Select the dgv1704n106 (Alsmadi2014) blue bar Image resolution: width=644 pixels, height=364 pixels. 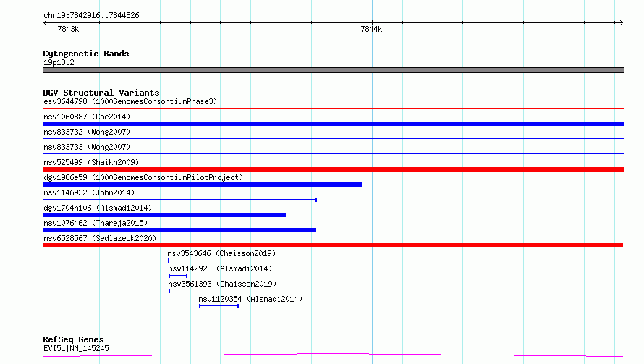(x=164, y=215)
